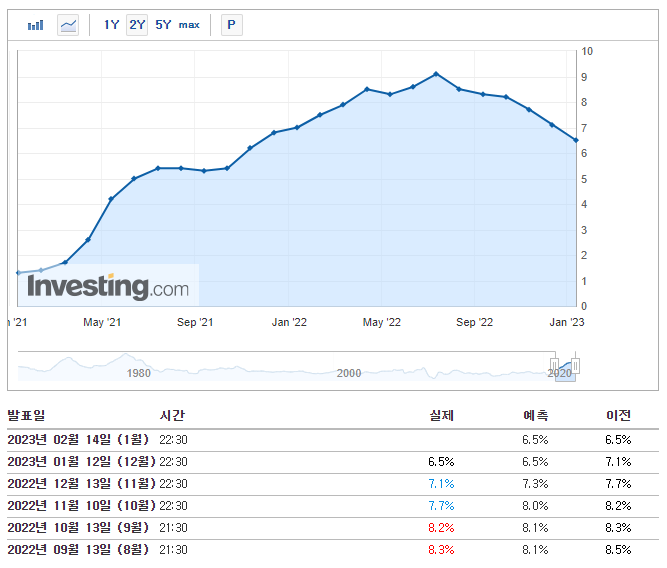Select the 5Y time range
The width and height of the screenshot is (667, 568).
(163, 25)
